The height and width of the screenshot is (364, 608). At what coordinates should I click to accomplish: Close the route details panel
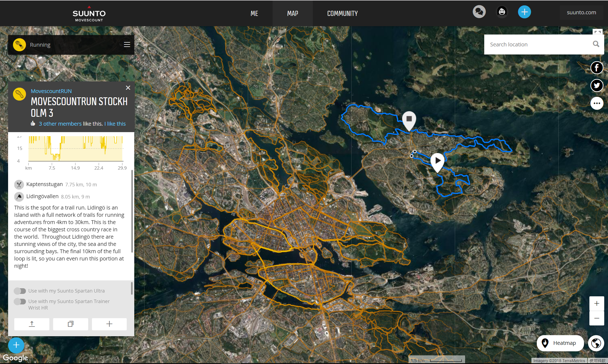[128, 88]
